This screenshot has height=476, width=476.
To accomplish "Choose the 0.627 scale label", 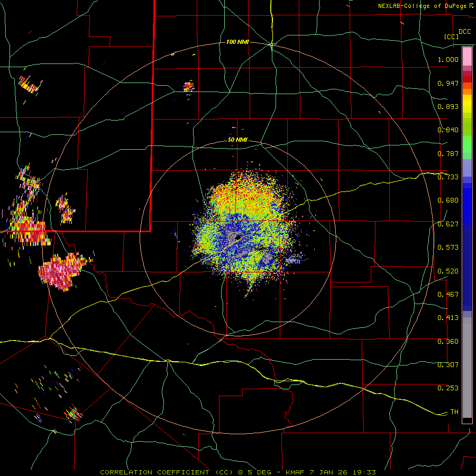I will coord(448,224).
